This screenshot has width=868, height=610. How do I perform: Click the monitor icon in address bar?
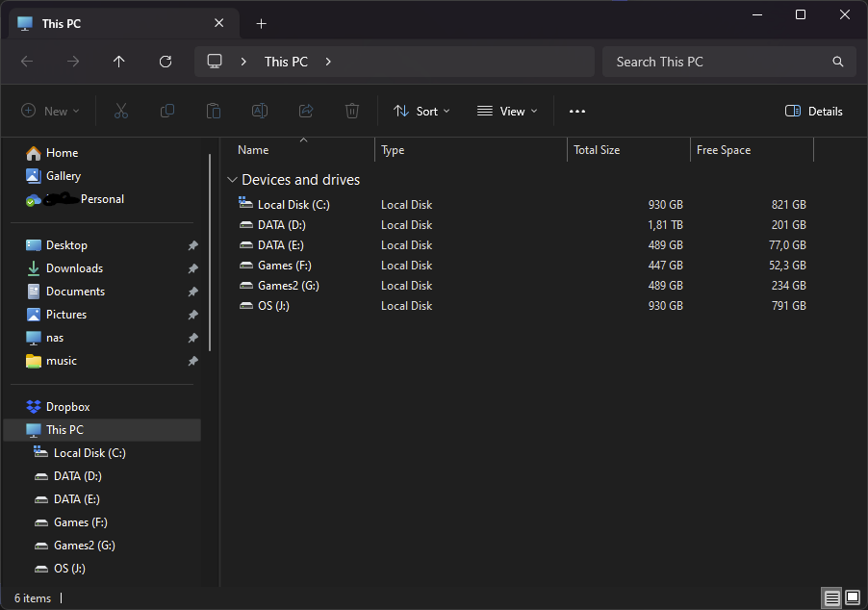215,61
